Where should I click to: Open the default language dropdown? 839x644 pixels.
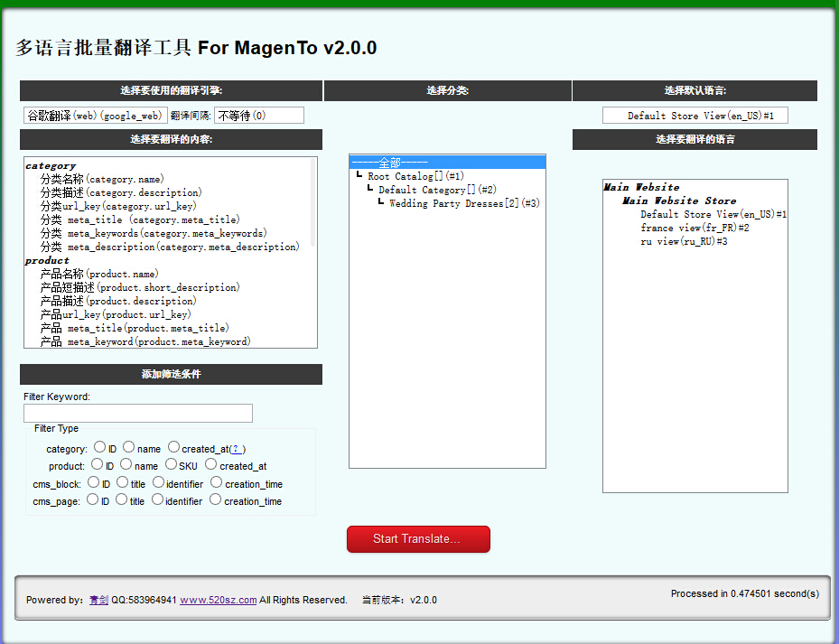(695, 115)
